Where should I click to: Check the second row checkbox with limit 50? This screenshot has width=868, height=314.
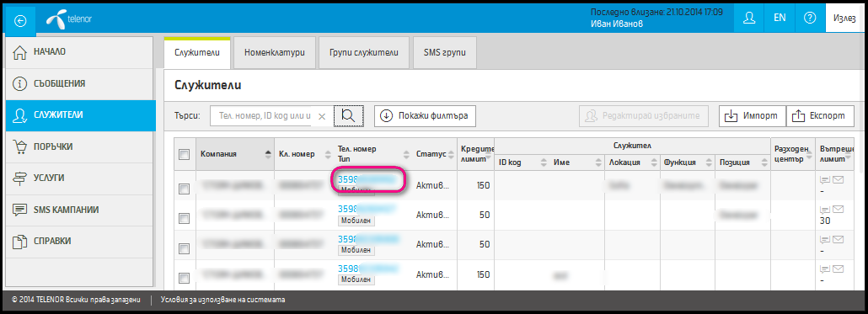pyautogui.click(x=185, y=218)
